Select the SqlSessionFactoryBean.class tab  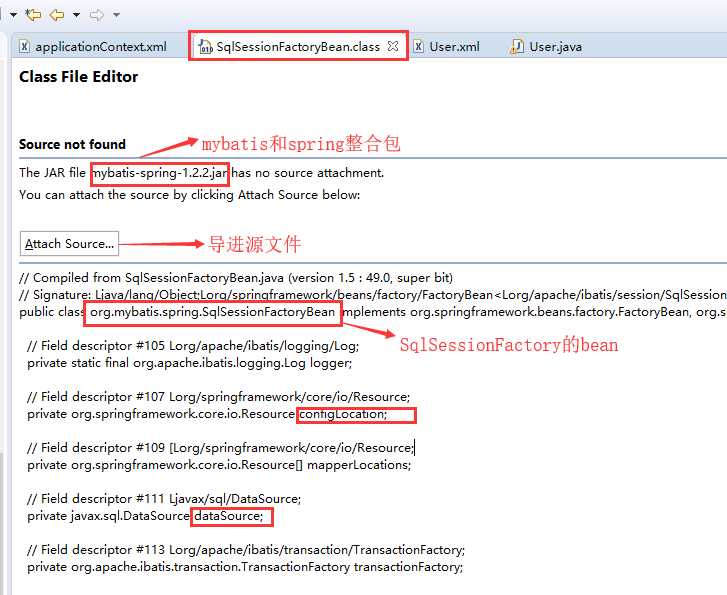[x=298, y=46]
